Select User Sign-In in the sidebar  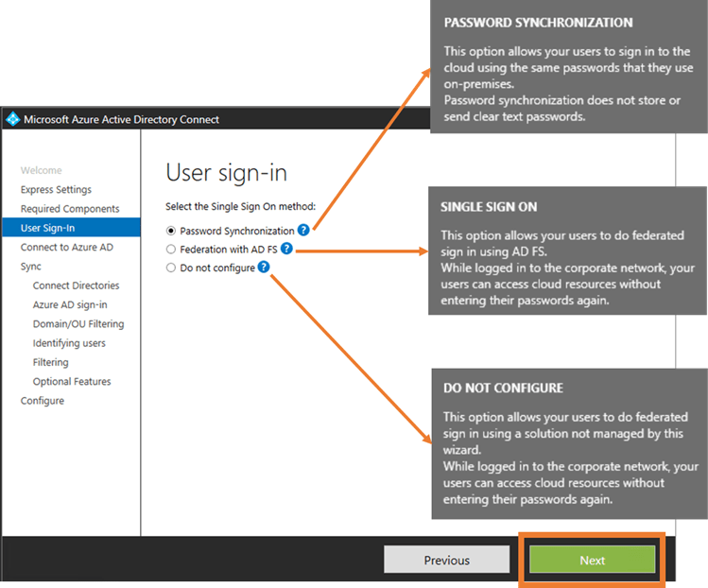pos(71,228)
